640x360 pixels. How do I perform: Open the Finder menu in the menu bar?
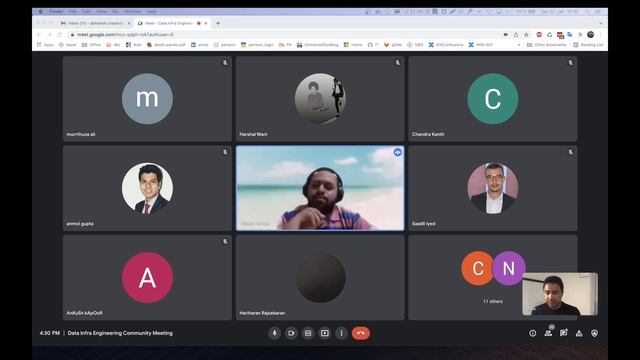point(56,11)
